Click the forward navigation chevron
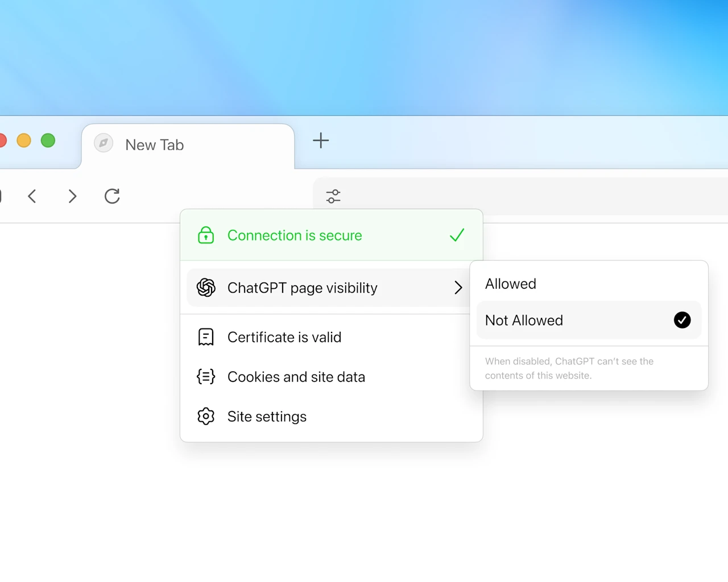The image size is (728, 582). point(72,196)
